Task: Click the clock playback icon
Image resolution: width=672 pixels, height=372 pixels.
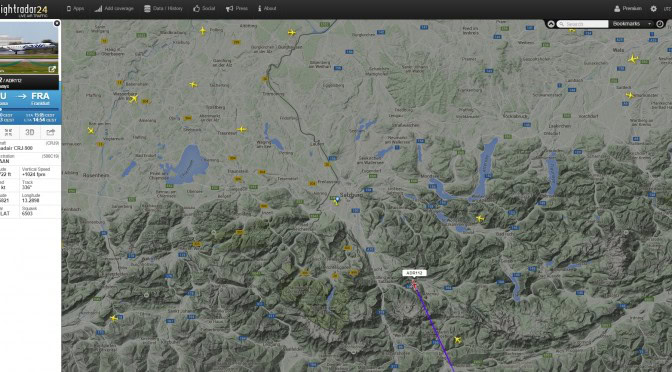Action: point(660,24)
